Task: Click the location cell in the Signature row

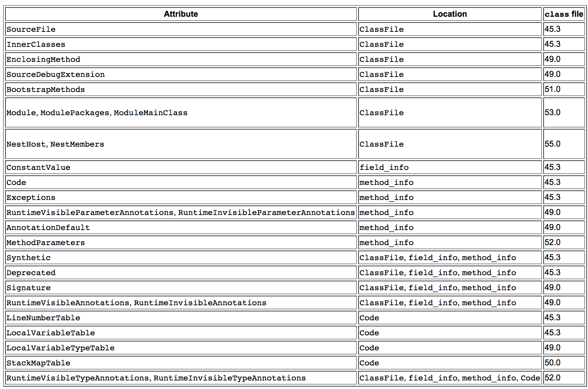Action: coord(450,287)
